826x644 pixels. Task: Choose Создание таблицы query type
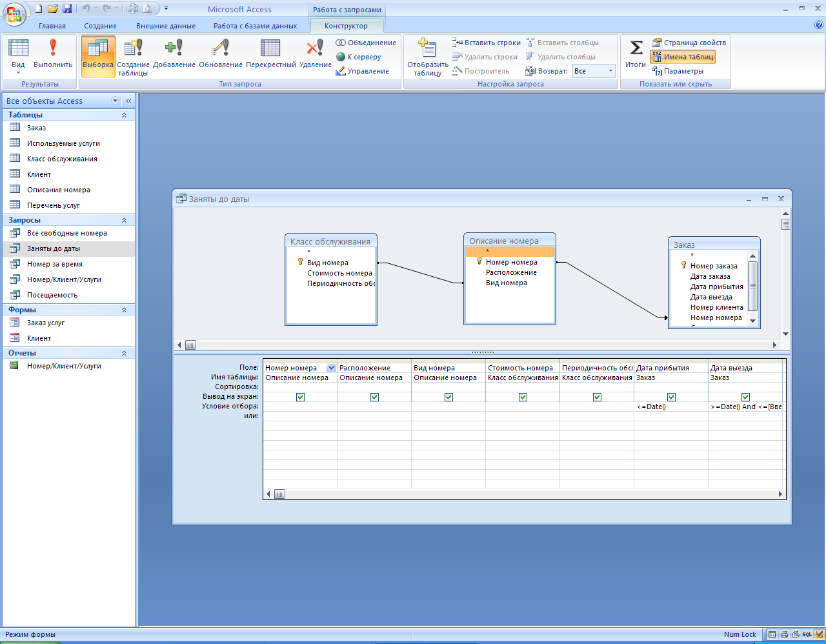[x=133, y=57]
